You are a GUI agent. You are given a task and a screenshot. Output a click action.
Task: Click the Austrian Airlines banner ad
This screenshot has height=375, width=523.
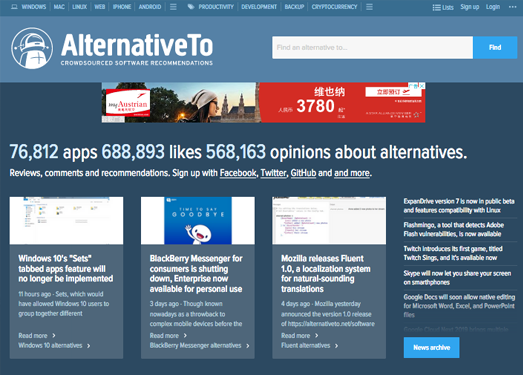click(264, 102)
